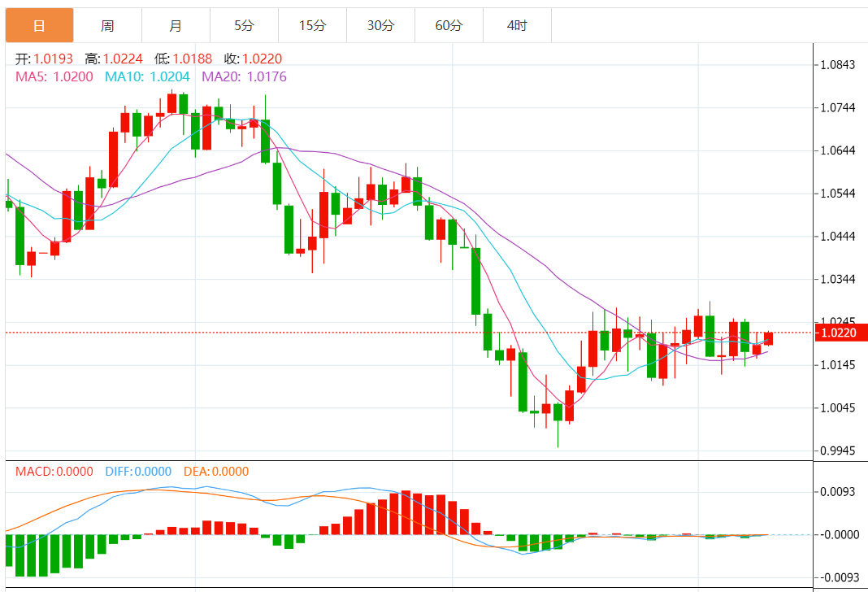The width and height of the screenshot is (868, 592).
Task: Switch to the 周 weekly tab
Action: coord(107,25)
